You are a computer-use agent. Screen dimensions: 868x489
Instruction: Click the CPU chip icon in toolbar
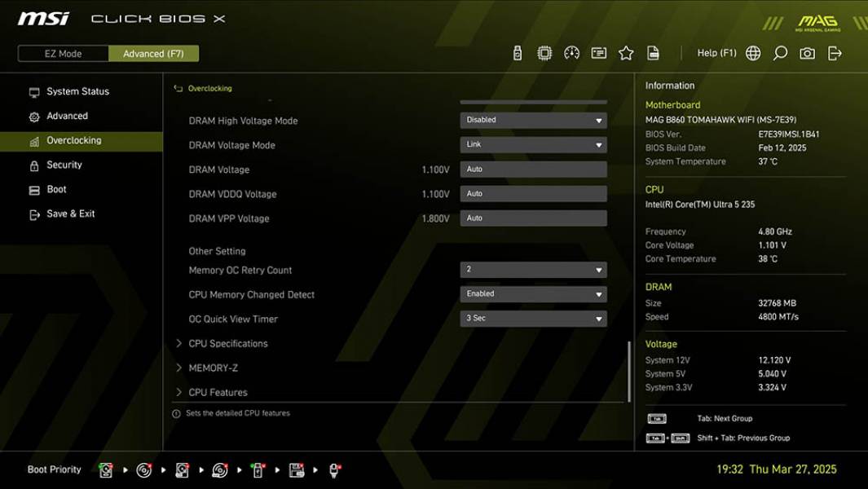tap(544, 53)
